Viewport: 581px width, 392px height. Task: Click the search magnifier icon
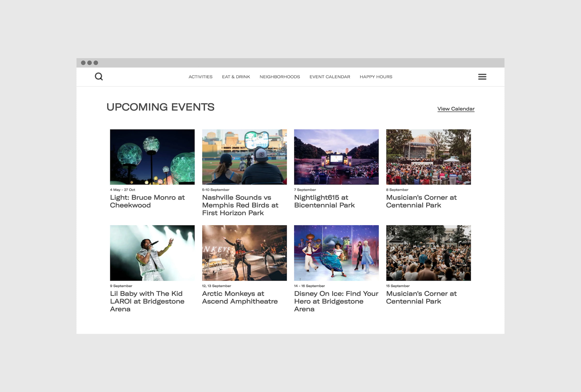pyautogui.click(x=99, y=76)
